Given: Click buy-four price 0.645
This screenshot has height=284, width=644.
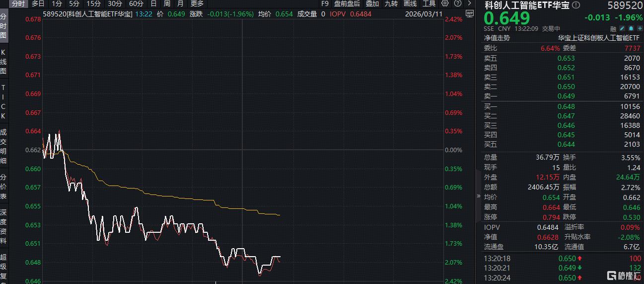Looking at the screenshot, I should coord(566,135).
